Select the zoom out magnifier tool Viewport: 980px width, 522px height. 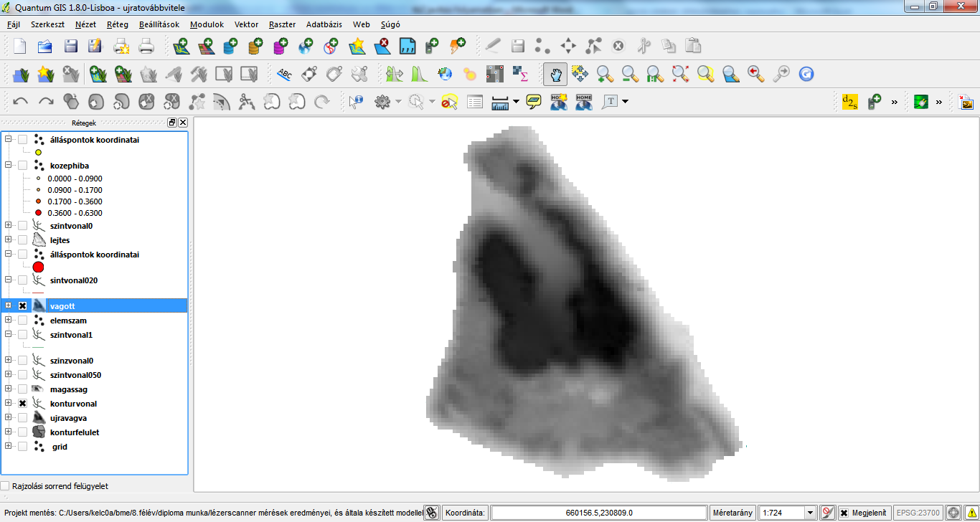click(630, 73)
